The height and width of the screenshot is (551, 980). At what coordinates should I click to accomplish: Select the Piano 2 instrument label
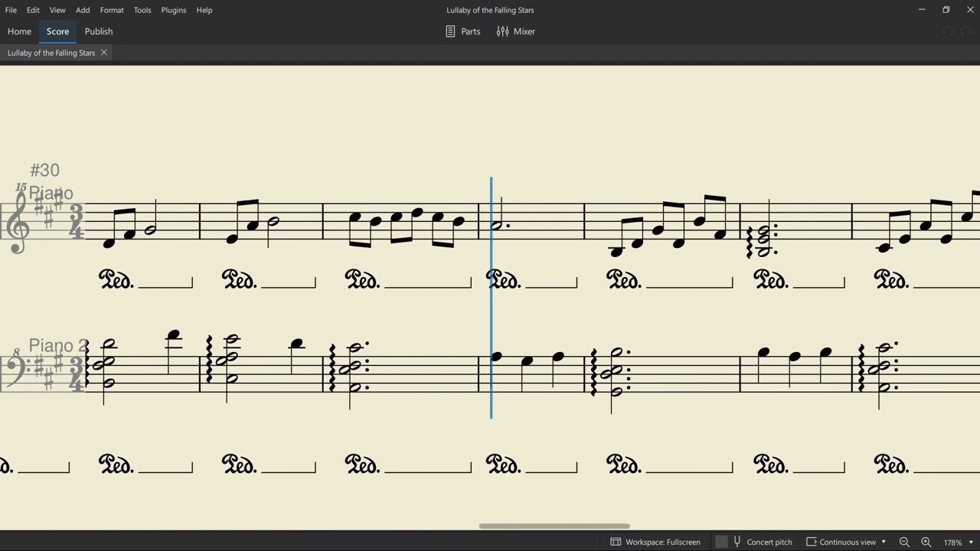click(x=59, y=345)
